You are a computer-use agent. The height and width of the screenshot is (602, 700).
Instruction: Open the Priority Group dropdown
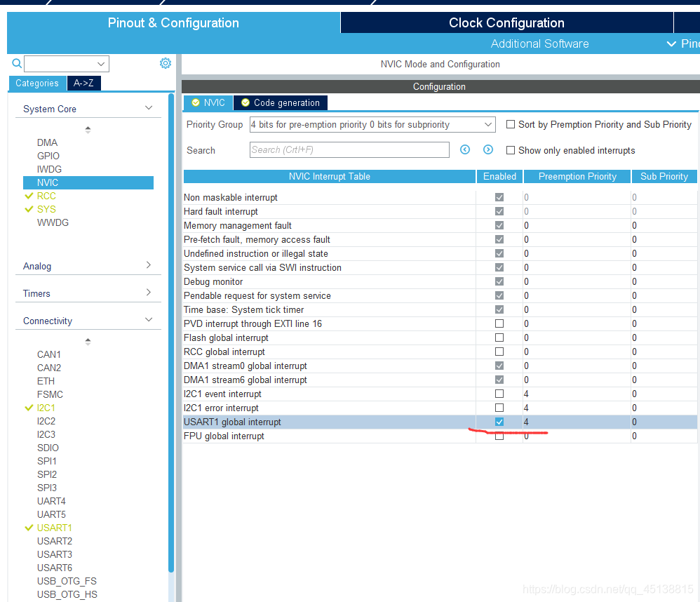pyautogui.click(x=372, y=125)
